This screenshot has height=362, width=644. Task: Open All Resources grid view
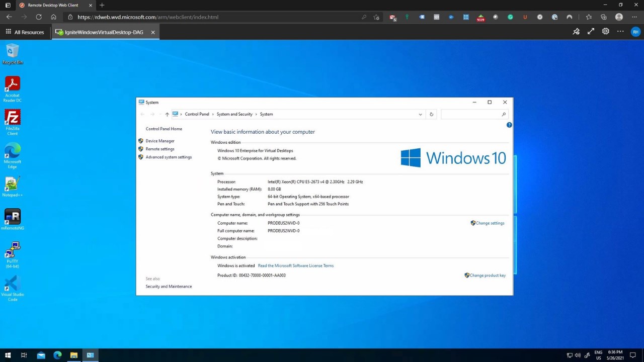click(25, 32)
